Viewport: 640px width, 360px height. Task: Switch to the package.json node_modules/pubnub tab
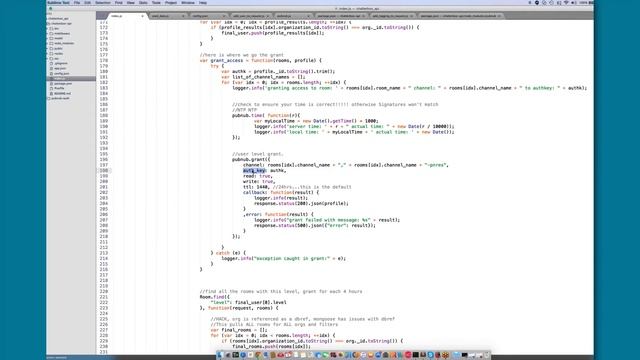click(460, 16)
